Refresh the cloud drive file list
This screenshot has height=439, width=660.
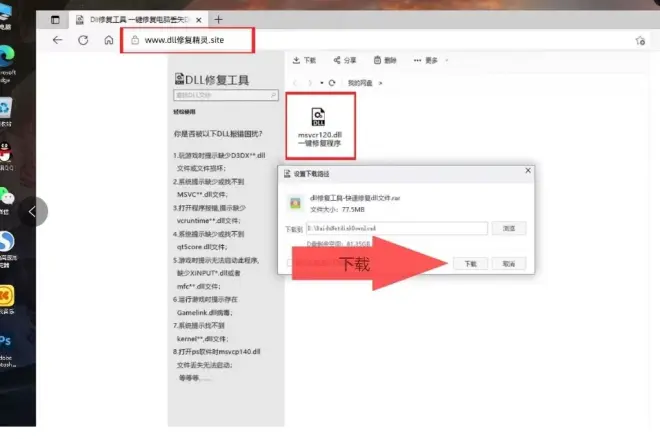coord(331,83)
